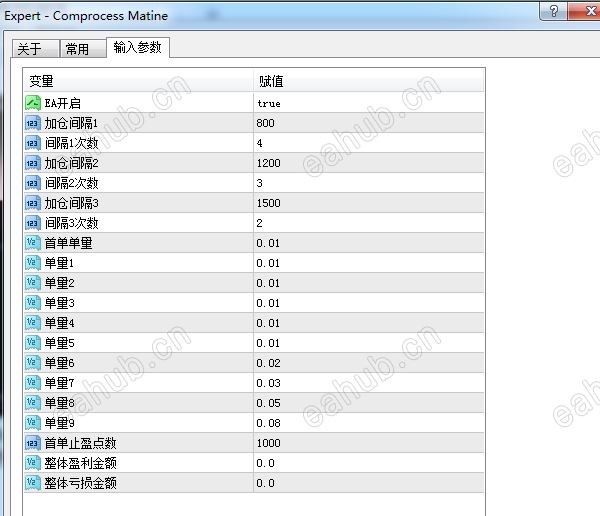This screenshot has height=516, width=600.
Task: Select the 输入参数 tab
Action: (138, 47)
